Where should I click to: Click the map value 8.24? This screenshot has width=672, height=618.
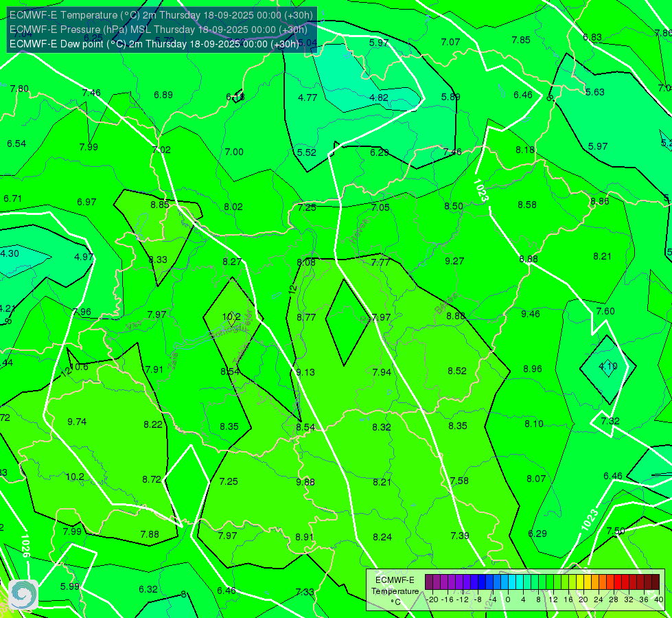coord(382,538)
